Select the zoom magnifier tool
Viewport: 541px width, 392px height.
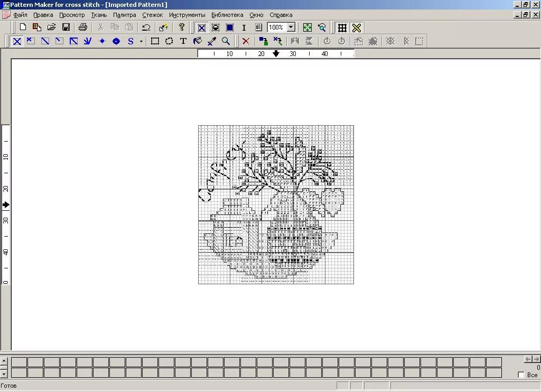[x=226, y=41]
